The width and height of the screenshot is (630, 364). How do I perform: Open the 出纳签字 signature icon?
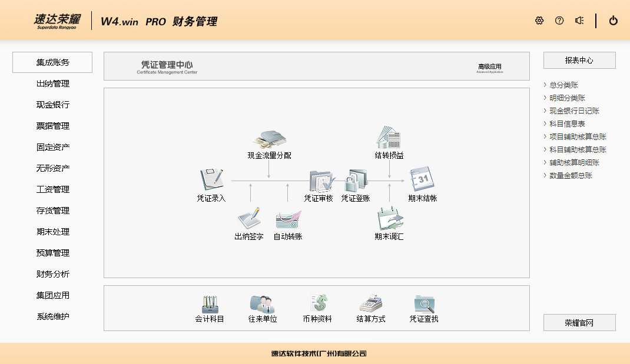coord(249,219)
